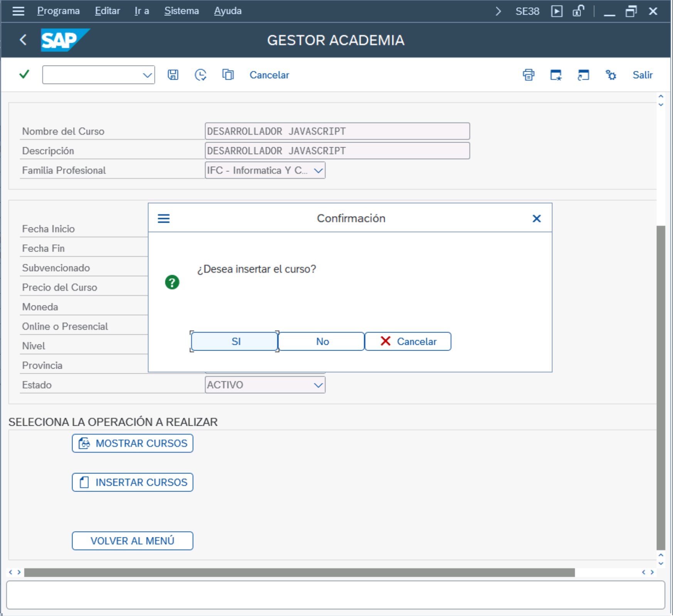The image size is (673, 616).
Task: Click the scroll down arrow at bottom right
Action: click(x=661, y=564)
